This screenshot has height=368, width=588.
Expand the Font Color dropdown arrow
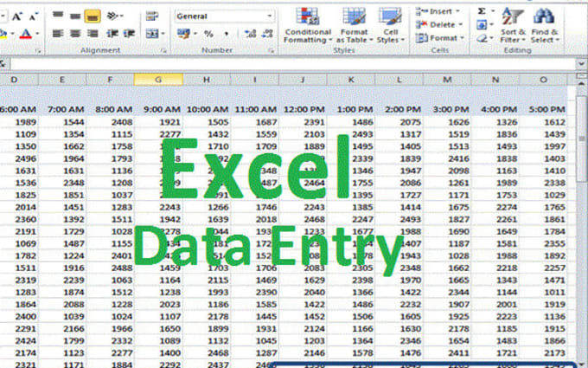37,34
